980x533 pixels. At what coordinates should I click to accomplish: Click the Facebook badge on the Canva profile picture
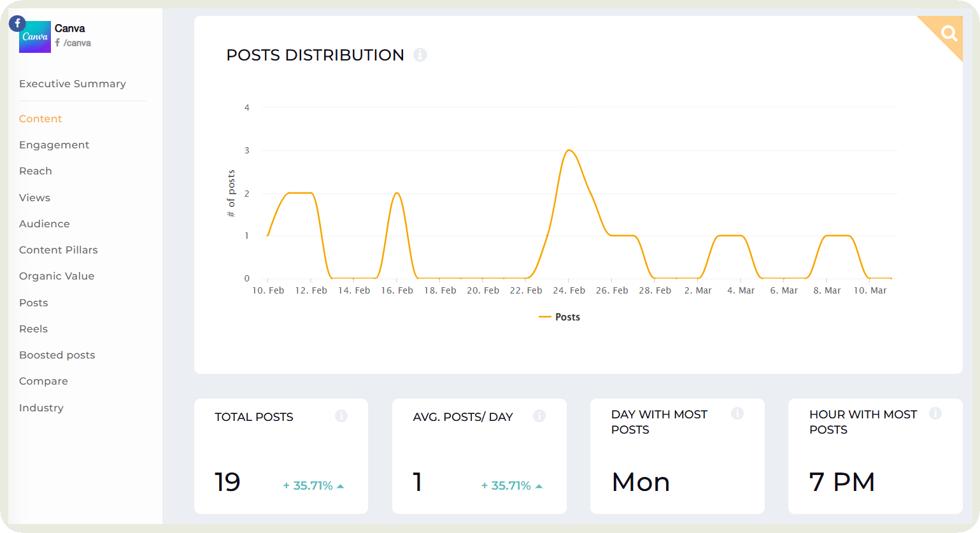[x=17, y=23]
